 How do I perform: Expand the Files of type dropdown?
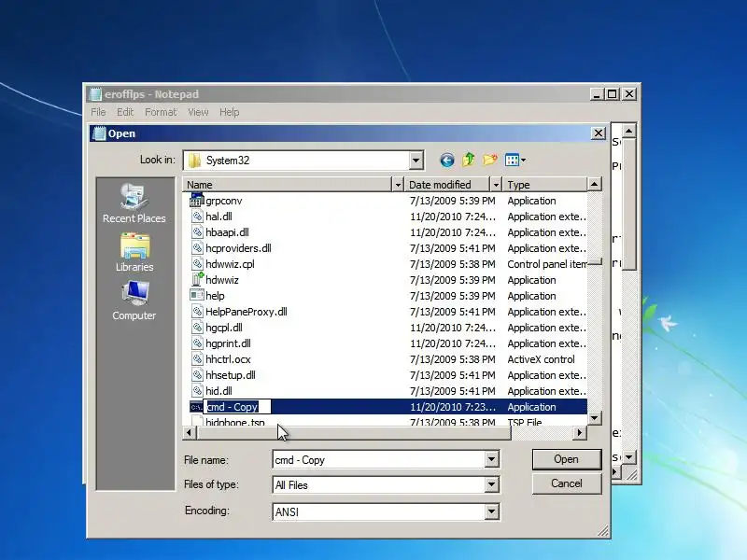492,484
